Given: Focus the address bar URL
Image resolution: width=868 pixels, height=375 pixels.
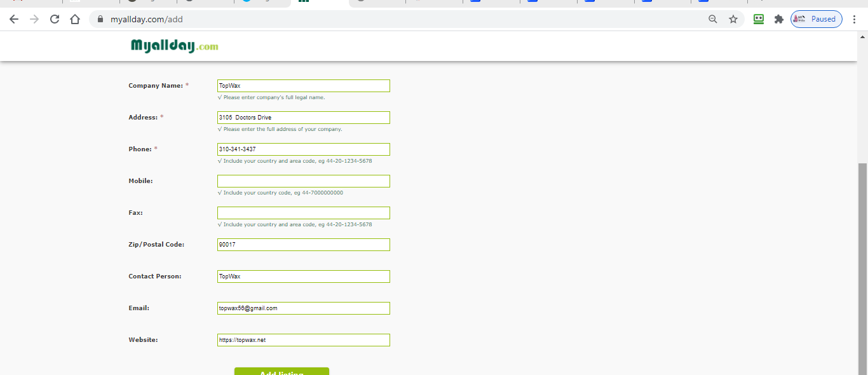Looking at the screenshot, I should tap(147, 19).
